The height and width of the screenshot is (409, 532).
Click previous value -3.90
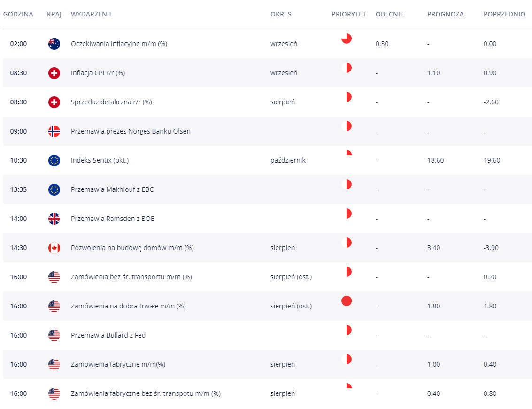click(x=491, y=248)
